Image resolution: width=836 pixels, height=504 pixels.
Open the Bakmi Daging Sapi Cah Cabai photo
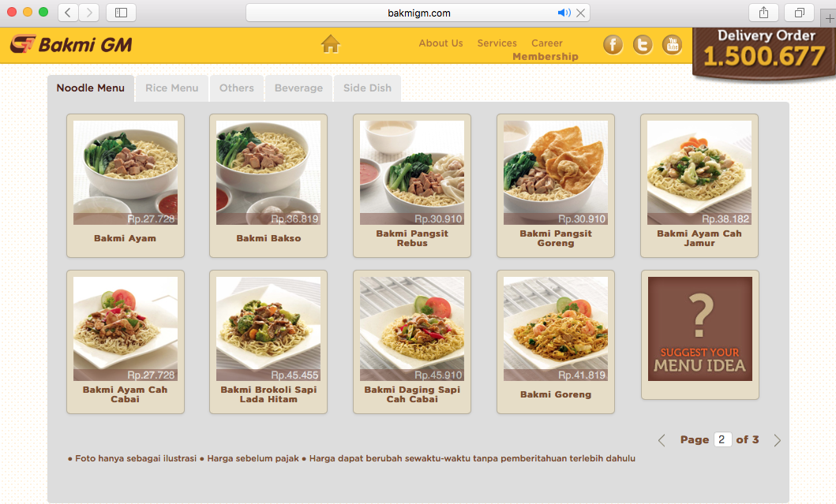pos(412,329)
